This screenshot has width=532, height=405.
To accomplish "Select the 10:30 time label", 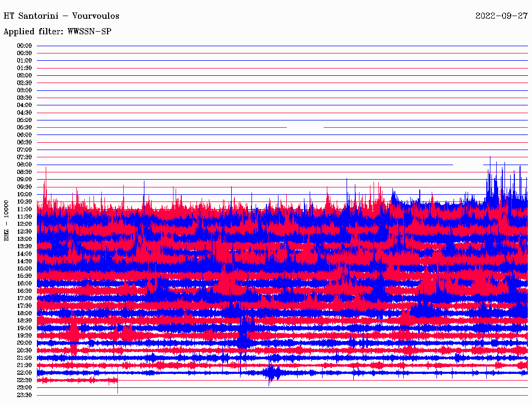I will [x=24, y=201].
